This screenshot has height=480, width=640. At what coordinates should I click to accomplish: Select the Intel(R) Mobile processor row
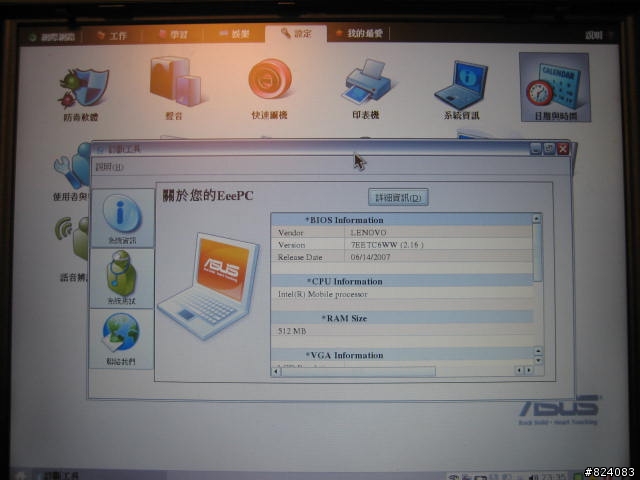click(402, 294)
